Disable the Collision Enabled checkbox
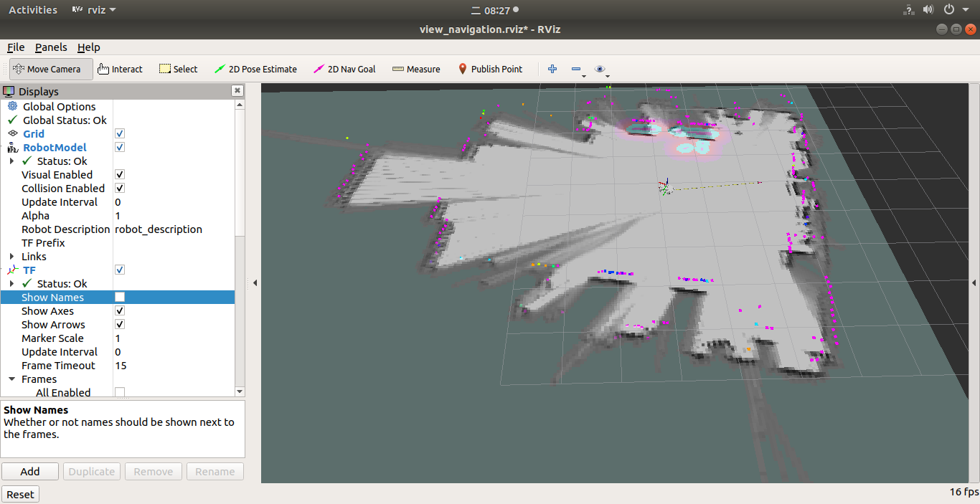 point(120,188)
